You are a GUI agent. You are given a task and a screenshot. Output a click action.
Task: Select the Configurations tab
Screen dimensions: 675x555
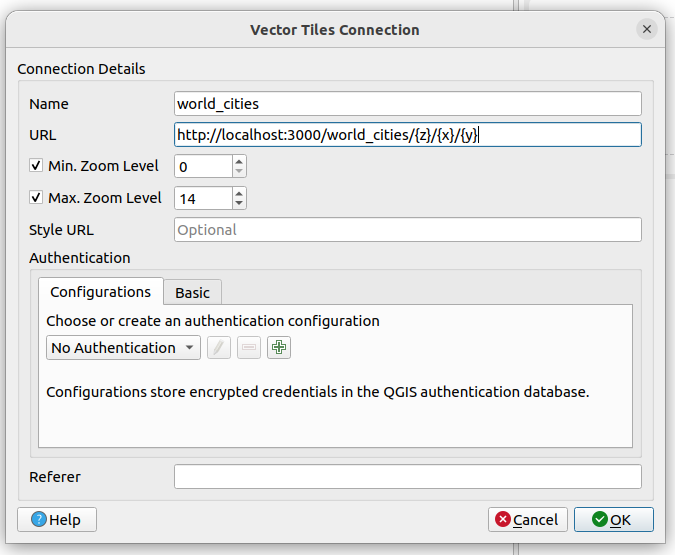coord(100,292)
